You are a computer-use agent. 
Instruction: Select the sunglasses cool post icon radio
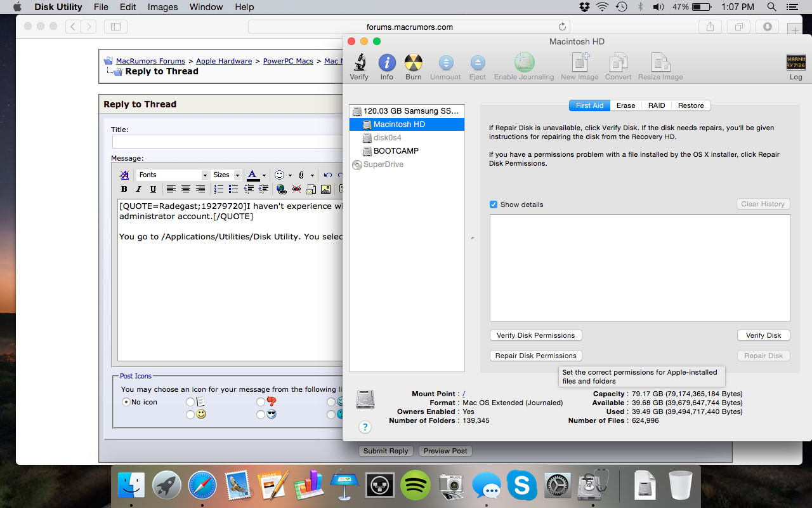(x=261, y=415)
